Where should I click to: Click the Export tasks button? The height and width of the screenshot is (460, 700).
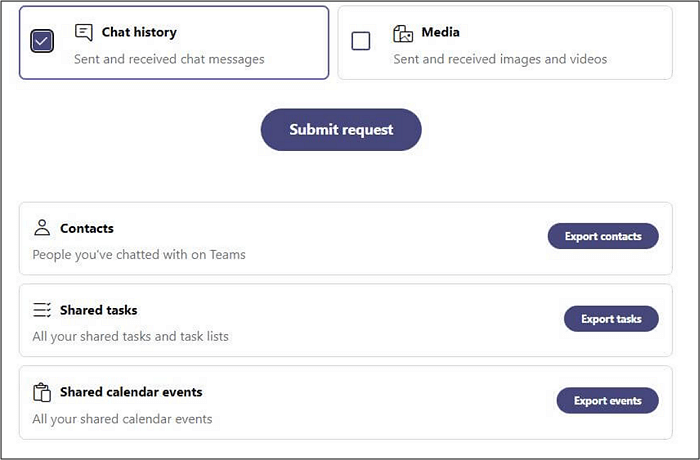[611, 319]
